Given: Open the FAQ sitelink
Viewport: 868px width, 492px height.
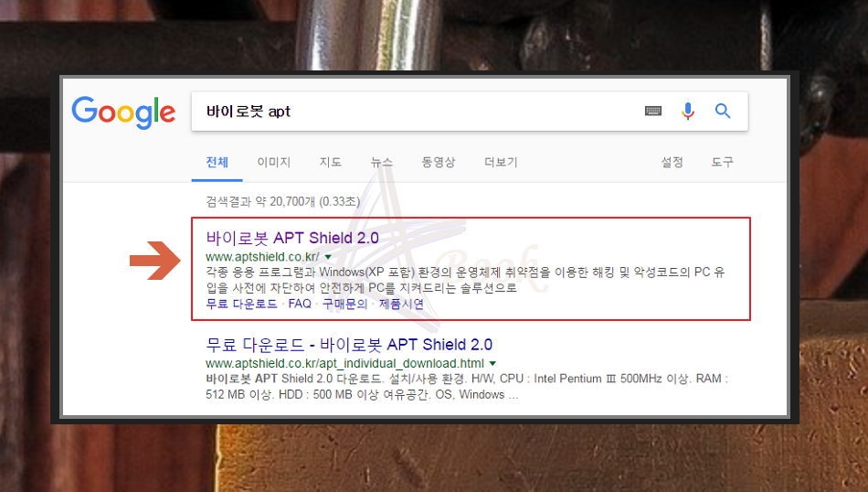Looking at the screenshot, I should [300, 304].
